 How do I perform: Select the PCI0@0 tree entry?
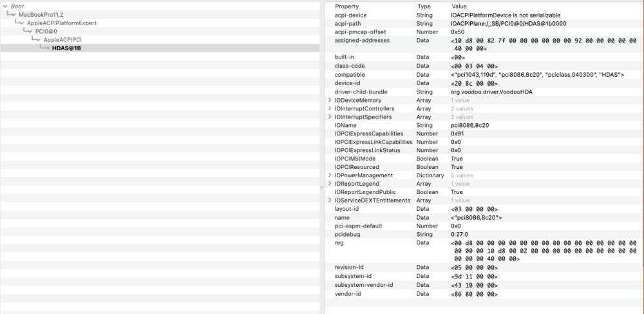pos(46,32)
